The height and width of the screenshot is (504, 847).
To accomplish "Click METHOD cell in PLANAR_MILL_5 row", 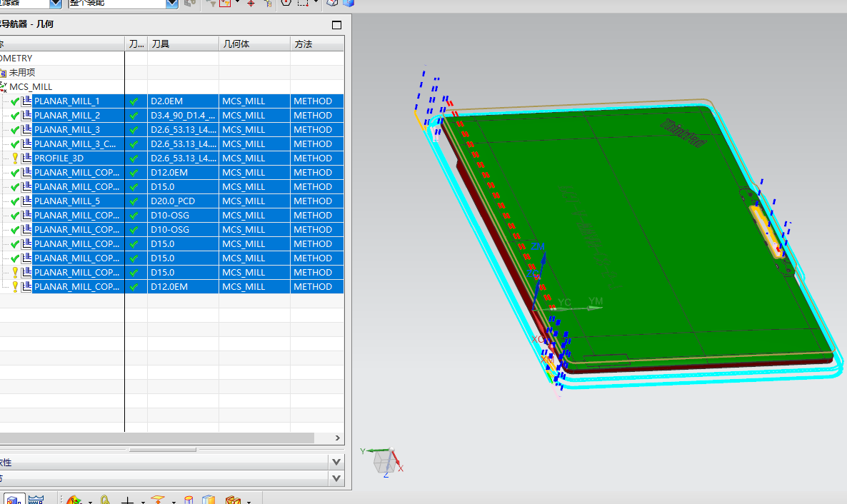I will point(317,201).
